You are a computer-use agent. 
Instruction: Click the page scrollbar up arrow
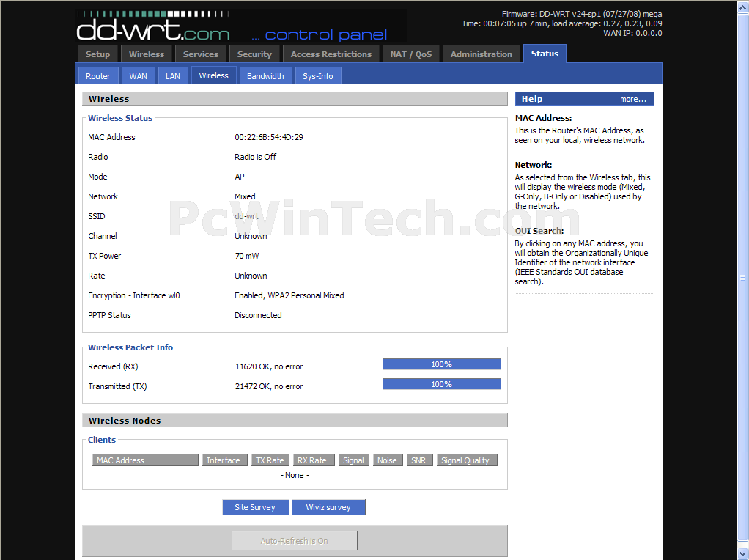[743, 6]
